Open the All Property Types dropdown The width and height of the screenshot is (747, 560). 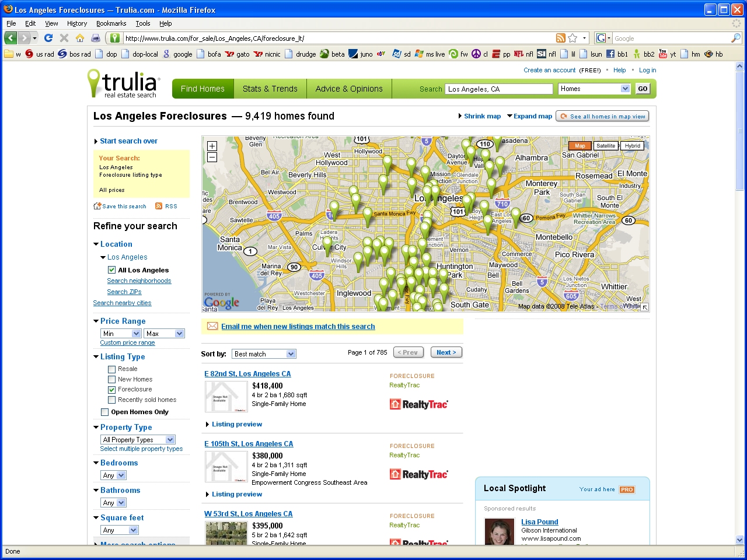pos(138,439)
